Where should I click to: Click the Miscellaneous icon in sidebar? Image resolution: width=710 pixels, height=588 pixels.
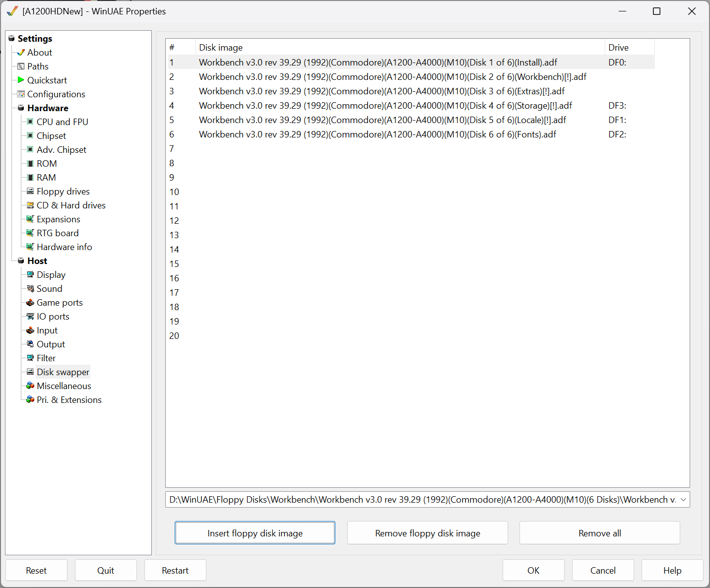[x=30, y=386]
